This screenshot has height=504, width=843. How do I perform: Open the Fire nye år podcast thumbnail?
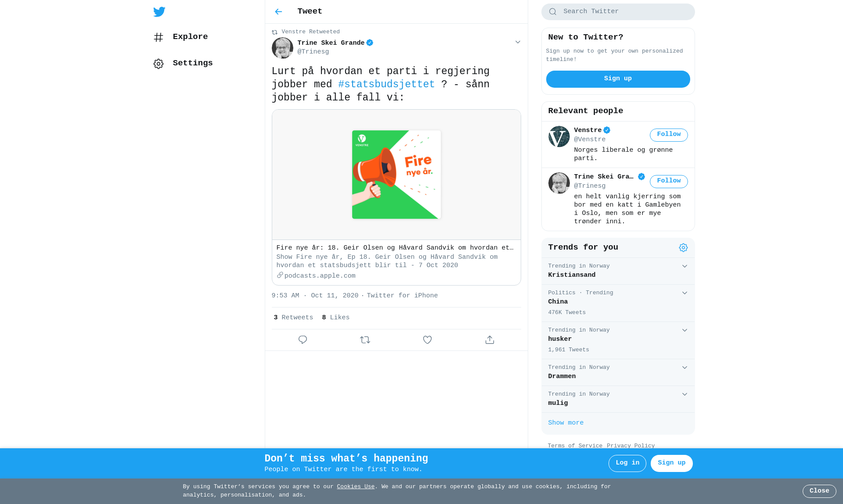point(396,175)
